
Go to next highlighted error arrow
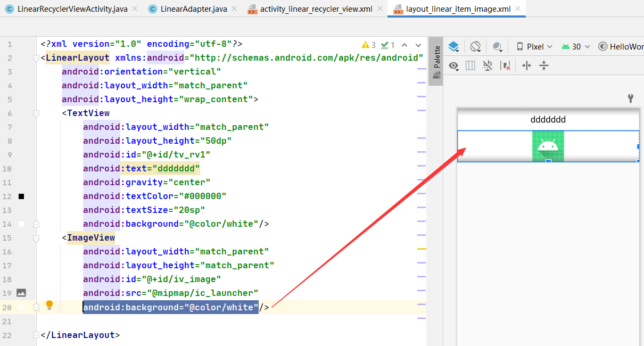[x=418, y=45]
